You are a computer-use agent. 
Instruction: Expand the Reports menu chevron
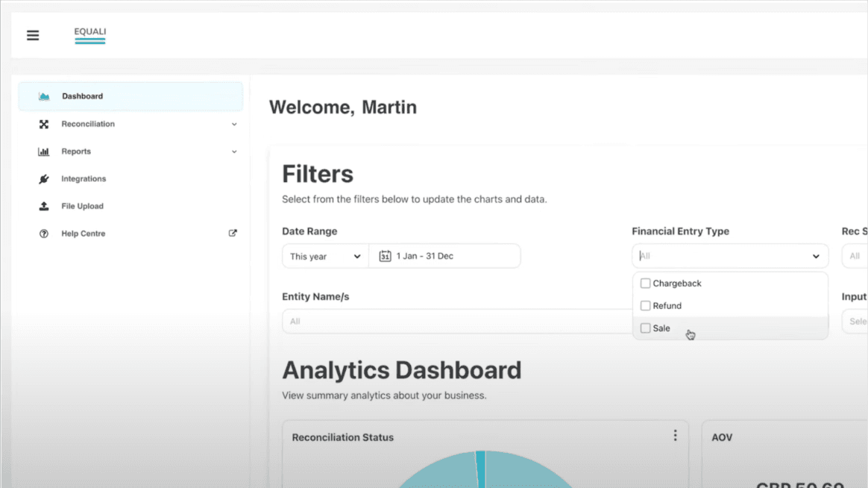234,151
